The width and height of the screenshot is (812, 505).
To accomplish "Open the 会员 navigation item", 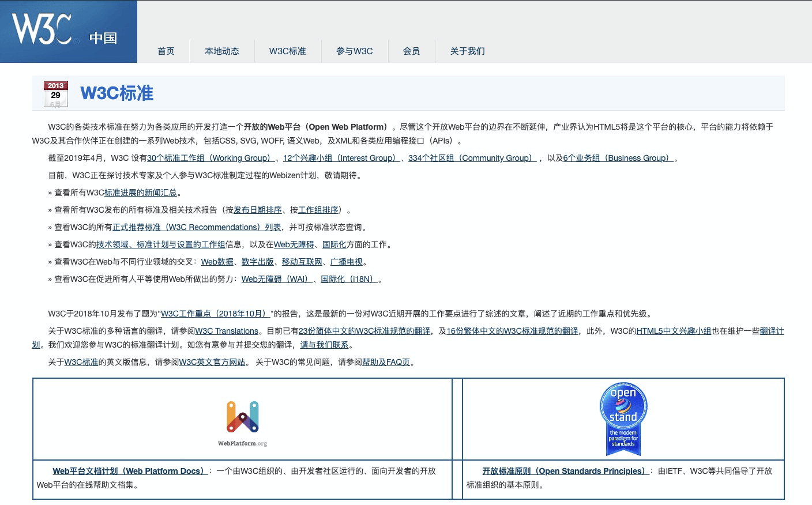I will (x=411, y=51).
